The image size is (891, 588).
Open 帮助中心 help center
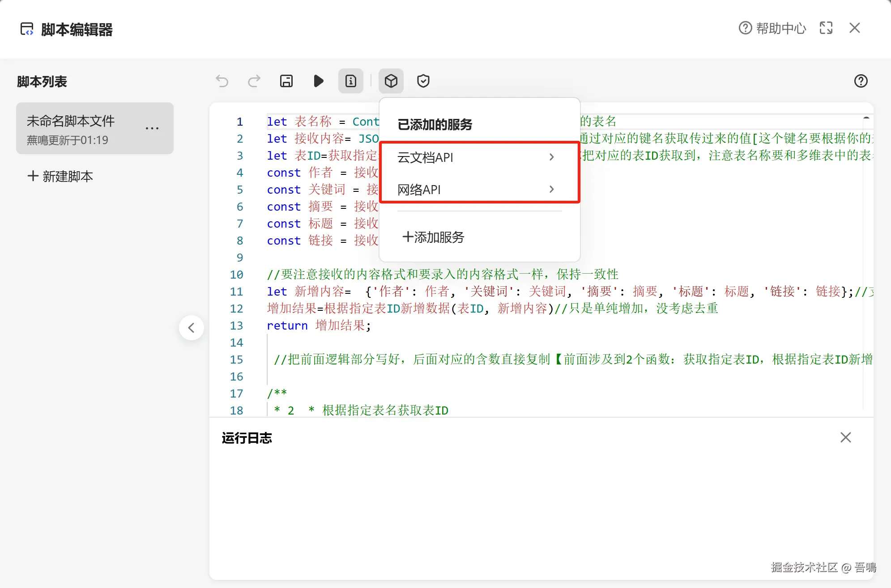point(772,28)
